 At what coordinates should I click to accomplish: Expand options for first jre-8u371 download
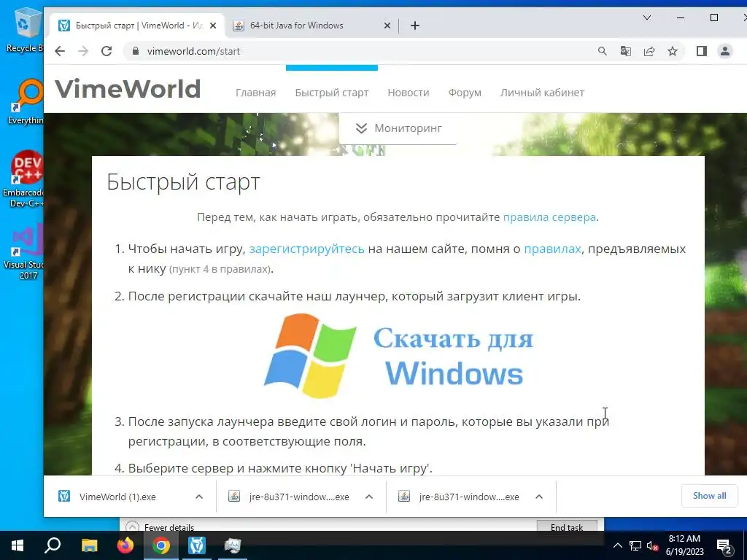368,497
